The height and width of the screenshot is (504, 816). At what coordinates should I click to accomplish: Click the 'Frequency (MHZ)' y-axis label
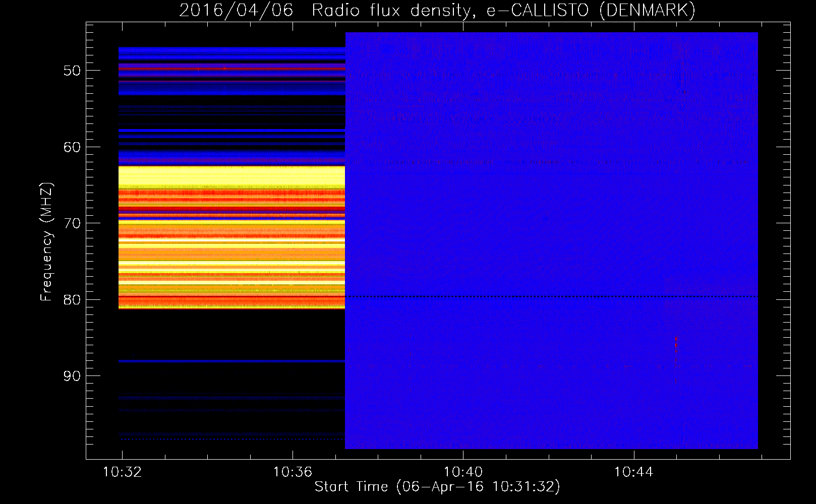pyautogui.click(x=46, y=242)
